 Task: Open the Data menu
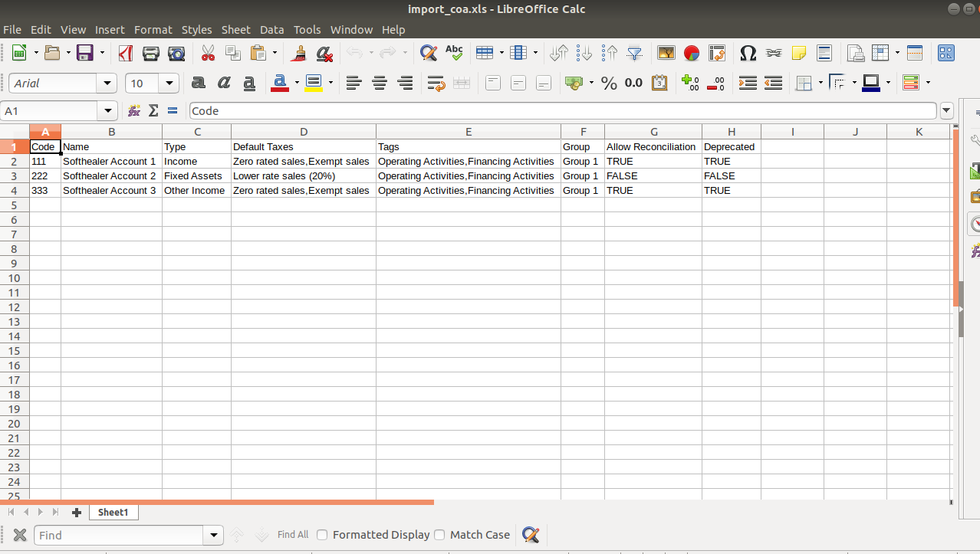coord(271,29)
